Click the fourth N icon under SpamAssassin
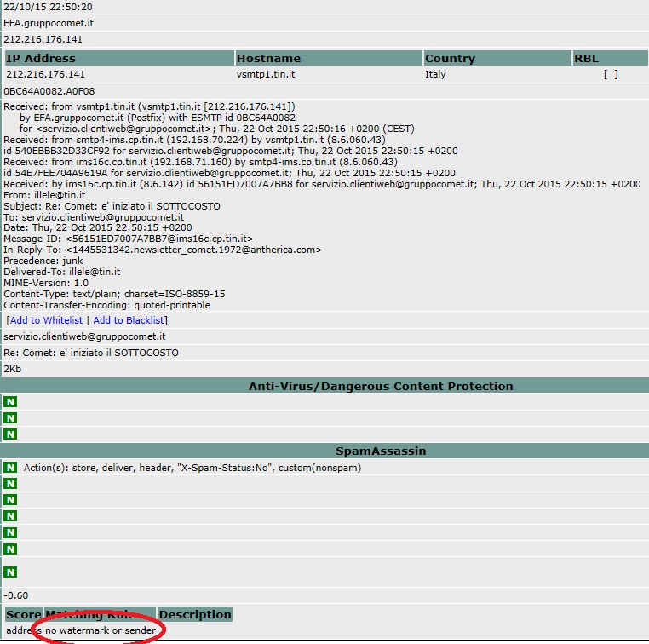Screen dimensions: 649x644 [x=10, y=516]
